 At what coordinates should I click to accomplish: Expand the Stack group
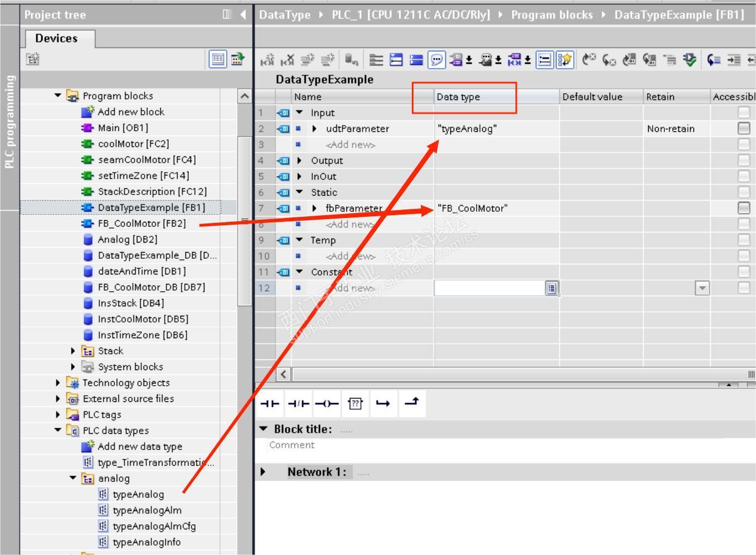click(x=73, y=351)
